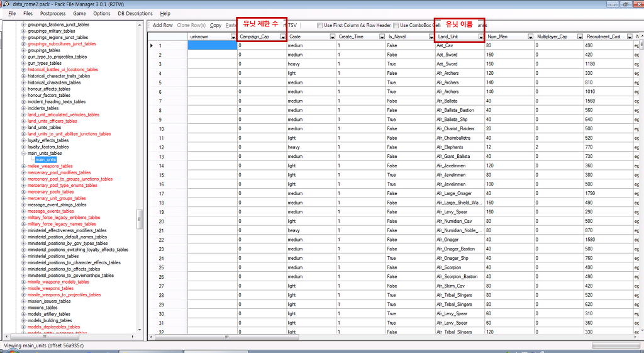Open the Postprocess menu

point(53,13)
